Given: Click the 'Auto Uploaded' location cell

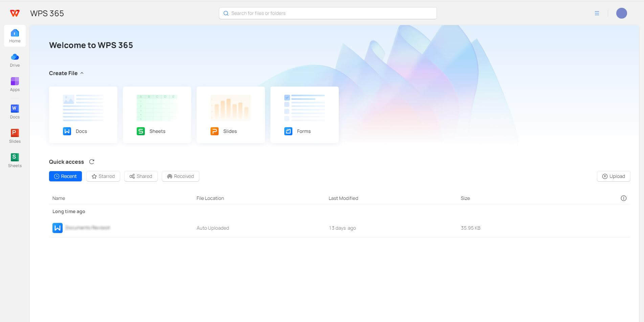Looking at the screenshot, I should [x=213, y=228].
